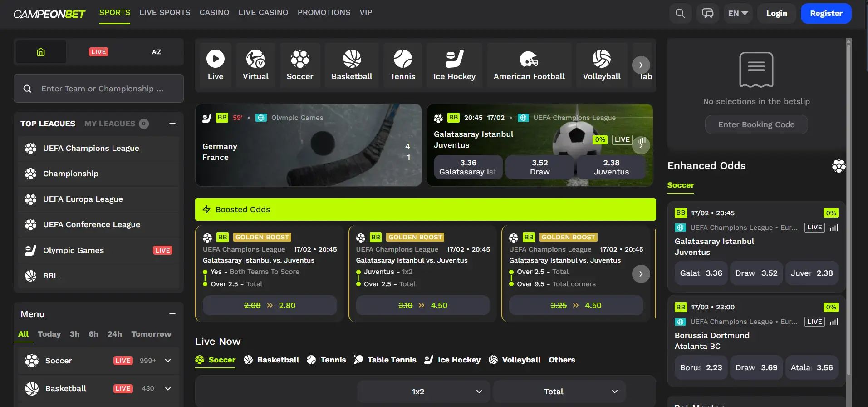868x407 pixels.
Task: Click the Login button
Action: 777,13
